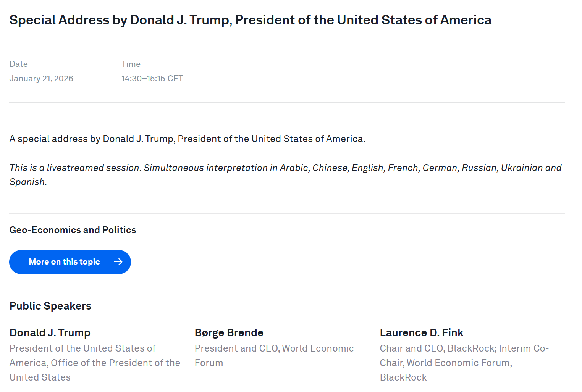The width and height of the screenshot is (582, 392).
Task: Click the arrow icon inside the blue button
Action: 118,262
